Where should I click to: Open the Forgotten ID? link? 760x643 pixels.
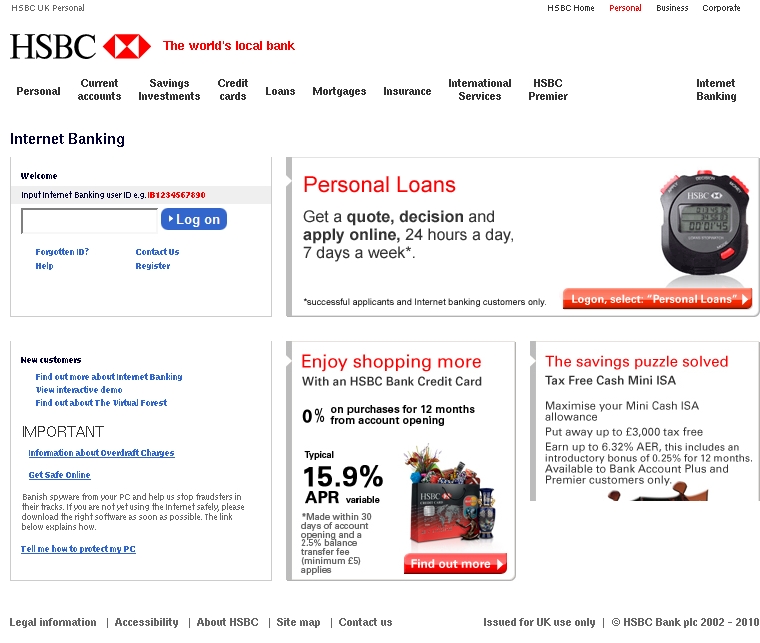pyautogui.click(x=62, y=252)
